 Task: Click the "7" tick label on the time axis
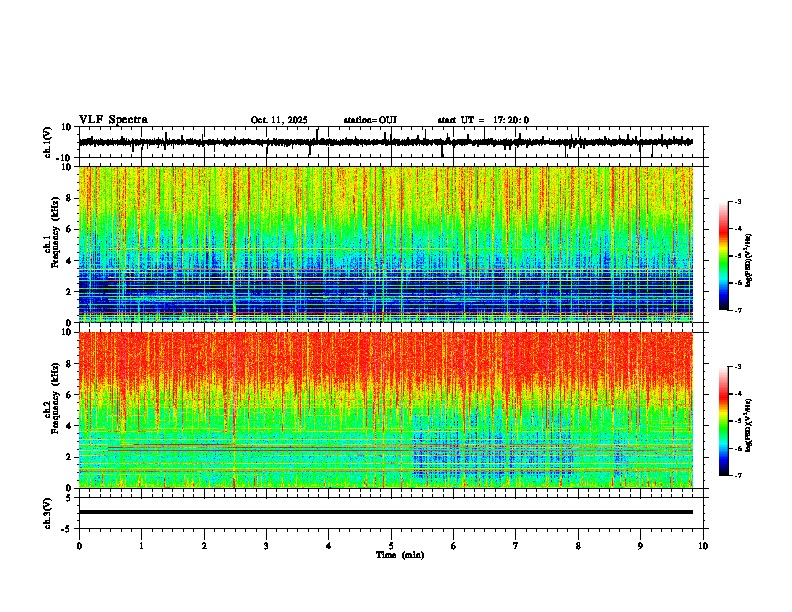tap(516, 546)
